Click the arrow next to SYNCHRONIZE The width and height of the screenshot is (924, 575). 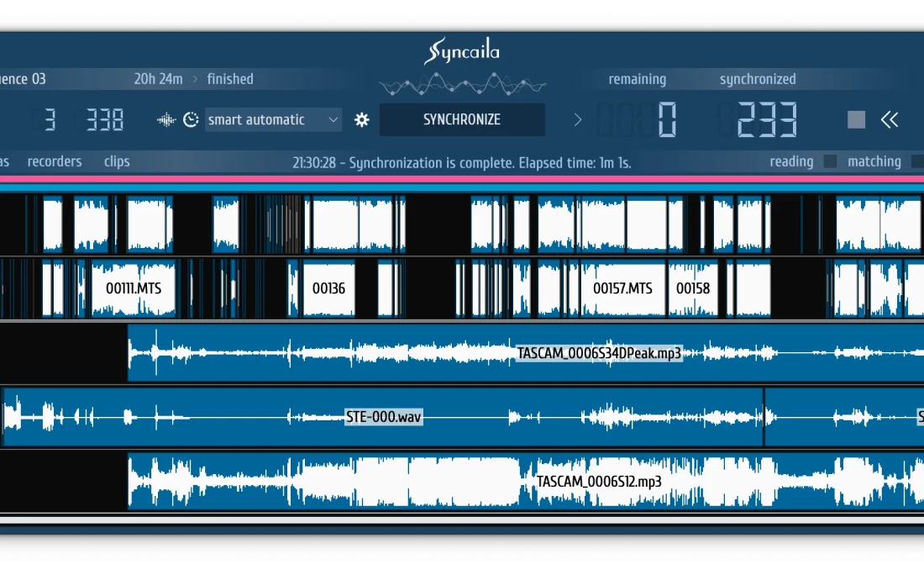pyautogui.click(x=578, y=119)
